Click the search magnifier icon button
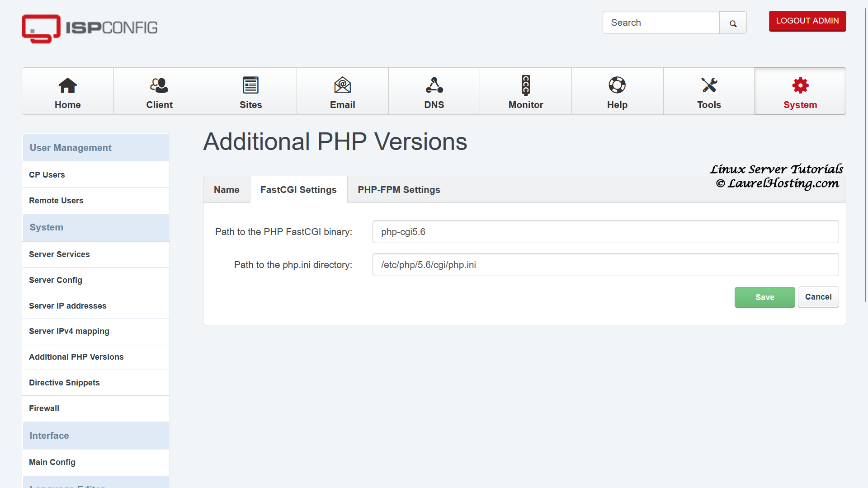 click(x=733, y=23)
